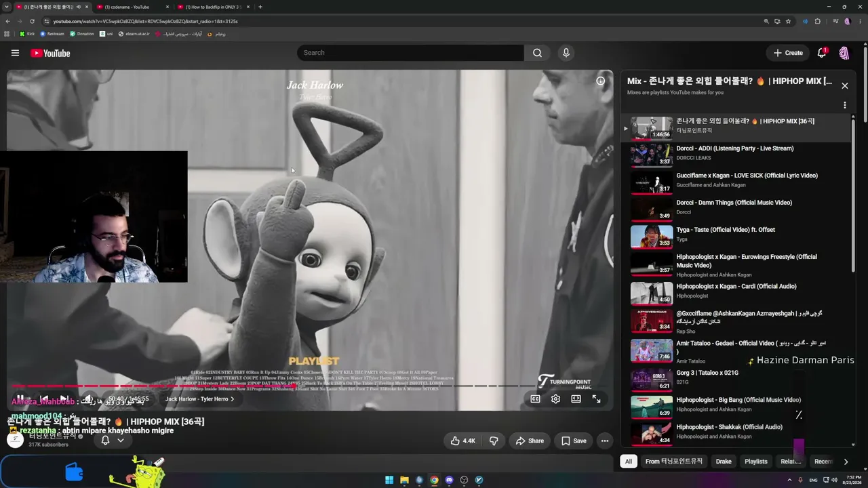
Task: Show video info card icon in player
Action: (600, 81)
